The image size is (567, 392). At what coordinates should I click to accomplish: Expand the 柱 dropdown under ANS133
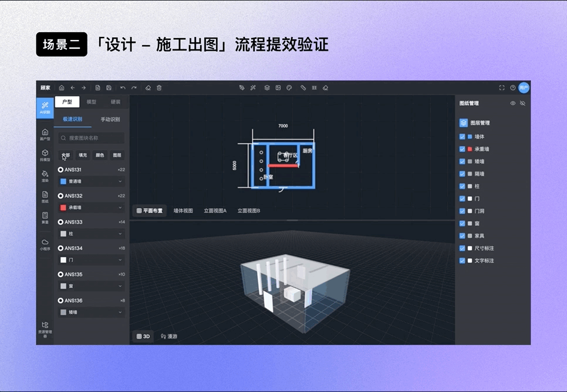pos(92,234)
